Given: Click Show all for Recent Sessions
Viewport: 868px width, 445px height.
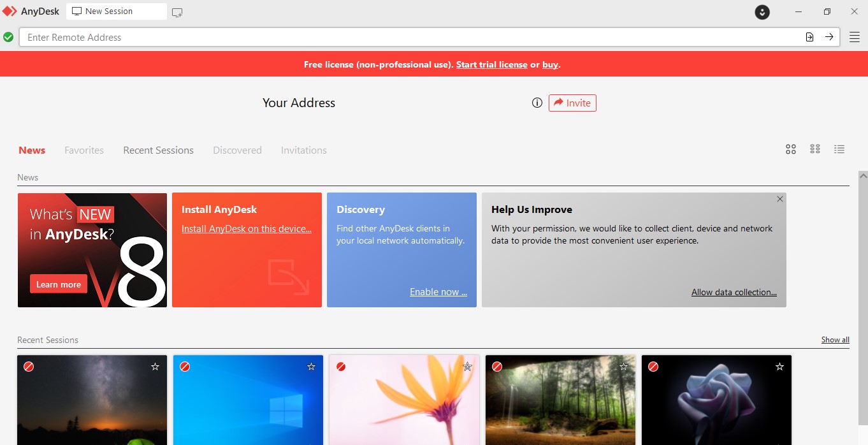Looking at the screenshot, I should coord(835,340).
